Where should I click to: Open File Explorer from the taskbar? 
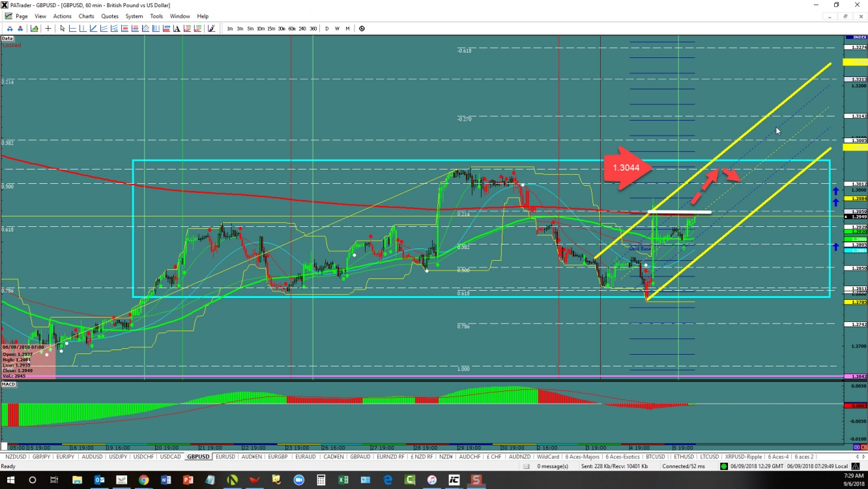[77, 480]
